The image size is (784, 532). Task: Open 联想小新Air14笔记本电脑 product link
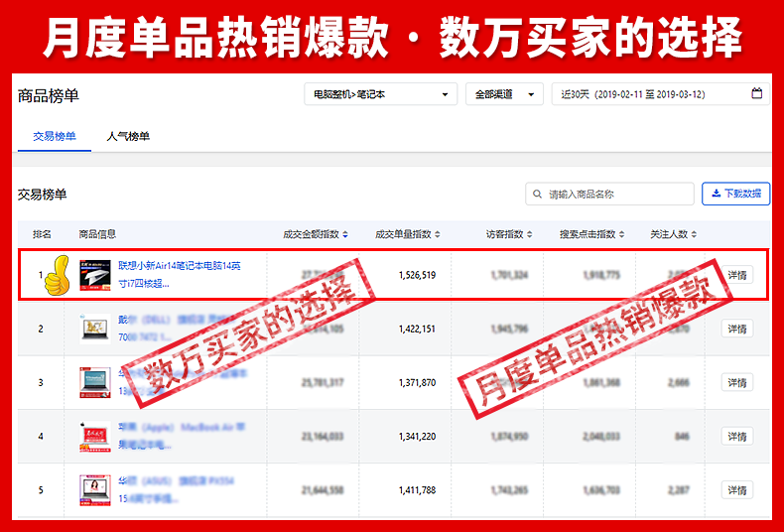pyautogui.click(x=180, y=275)
